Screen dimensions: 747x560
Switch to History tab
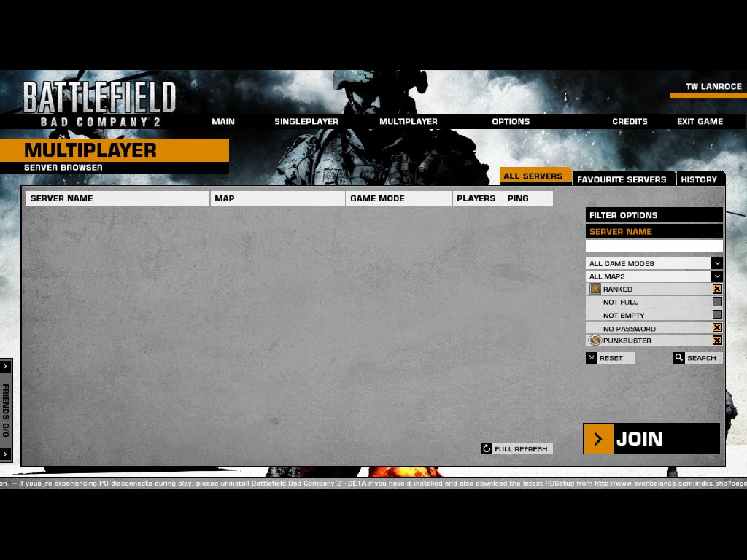coord(700,179)
